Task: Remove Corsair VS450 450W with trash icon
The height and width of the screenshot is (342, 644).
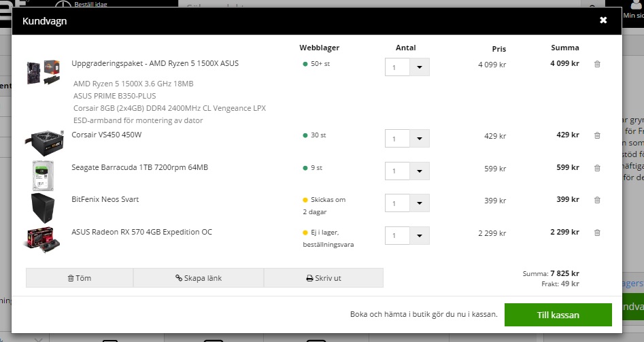Action: coord(597,135)
